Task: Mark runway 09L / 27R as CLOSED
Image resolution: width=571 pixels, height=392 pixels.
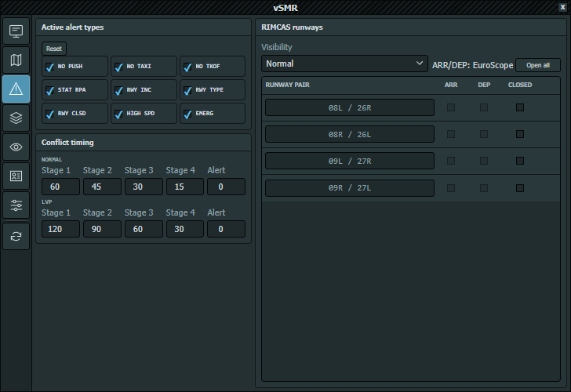Action: click(x=520, y=161)
